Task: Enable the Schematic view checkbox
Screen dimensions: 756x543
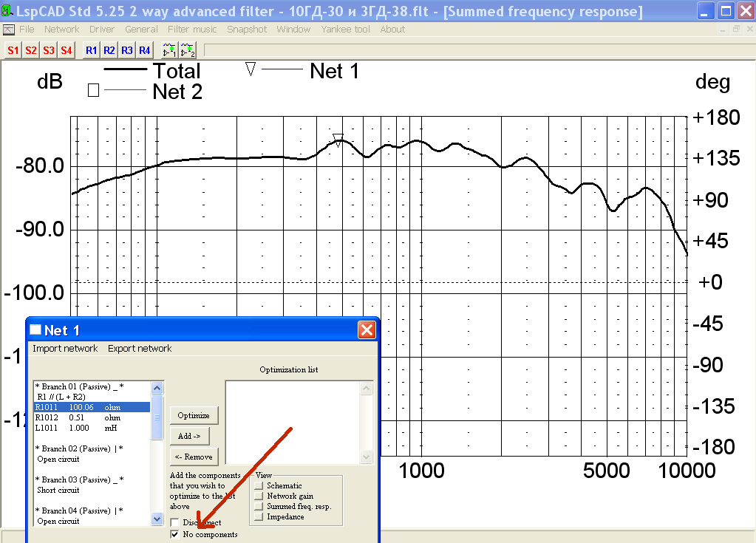Action: tap(259, 485)
